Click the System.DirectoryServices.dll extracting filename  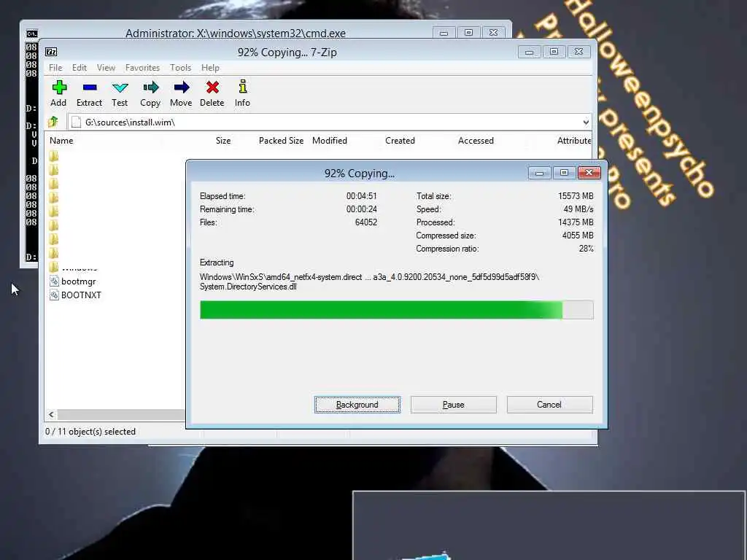point(248,287)
